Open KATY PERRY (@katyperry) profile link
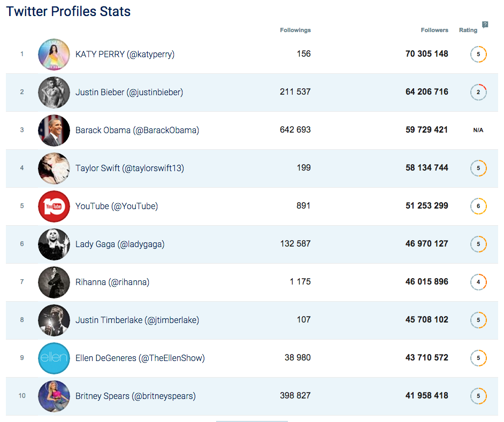The image size is (504, 422). coord(125,55)
